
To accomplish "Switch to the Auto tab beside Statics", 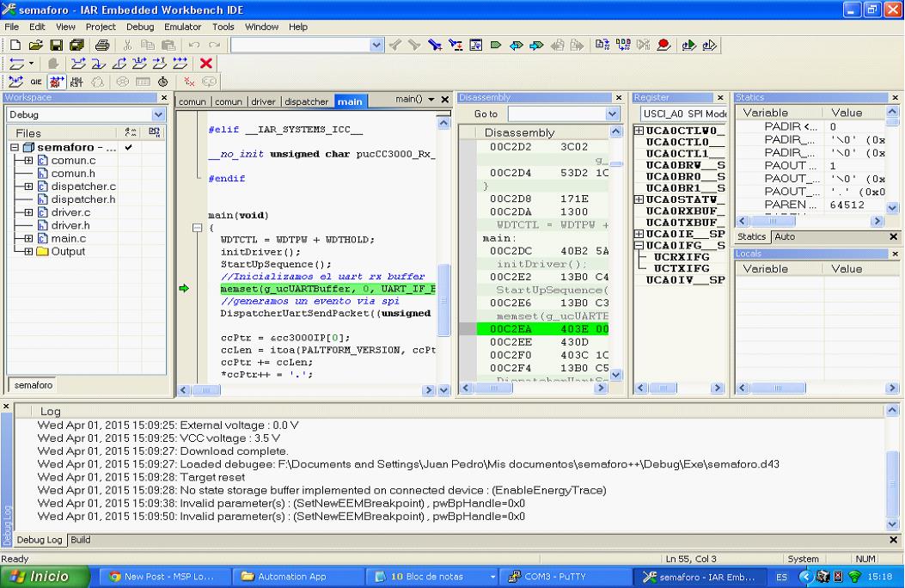I will coord(785,236).
